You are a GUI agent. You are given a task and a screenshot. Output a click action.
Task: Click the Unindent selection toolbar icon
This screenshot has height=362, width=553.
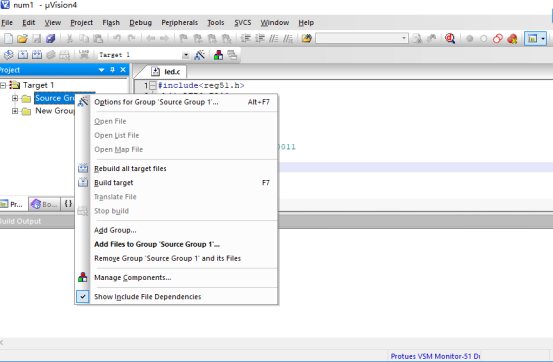tap(260, 38)
